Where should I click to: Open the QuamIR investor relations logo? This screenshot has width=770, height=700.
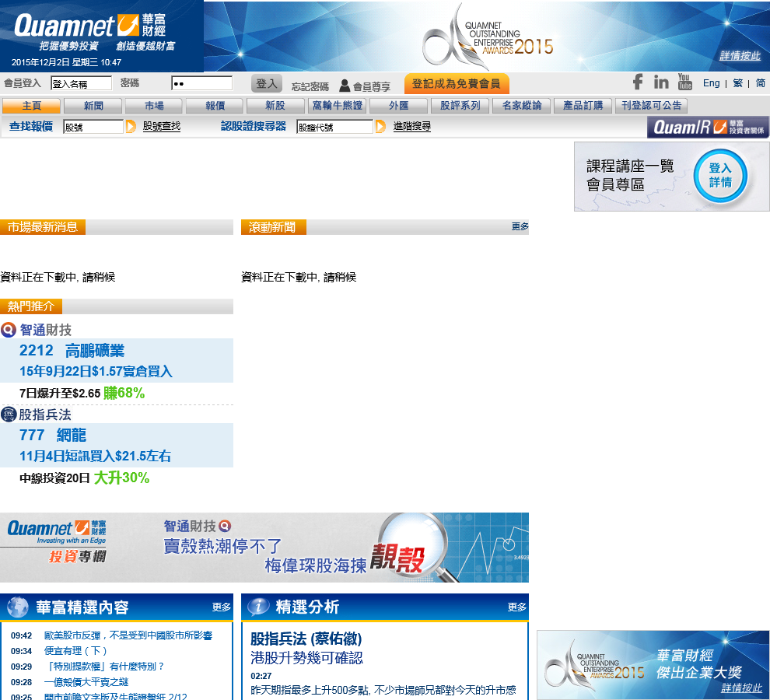(x=708, y=128)
